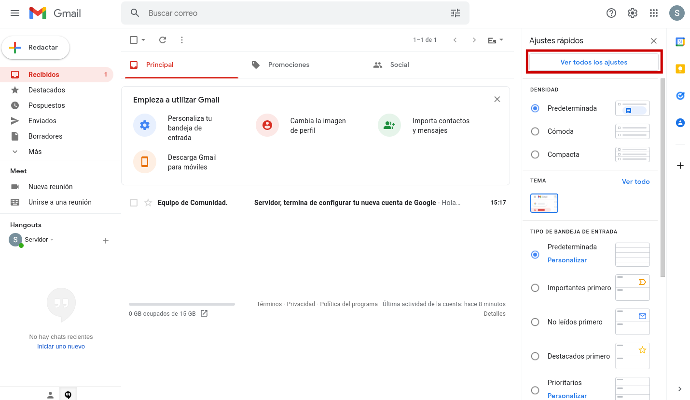Image resolution: width=690 pixels, height=400 pixels.
Task: Open the main menu hamburger icon
Action: click(x=15, y=13)
